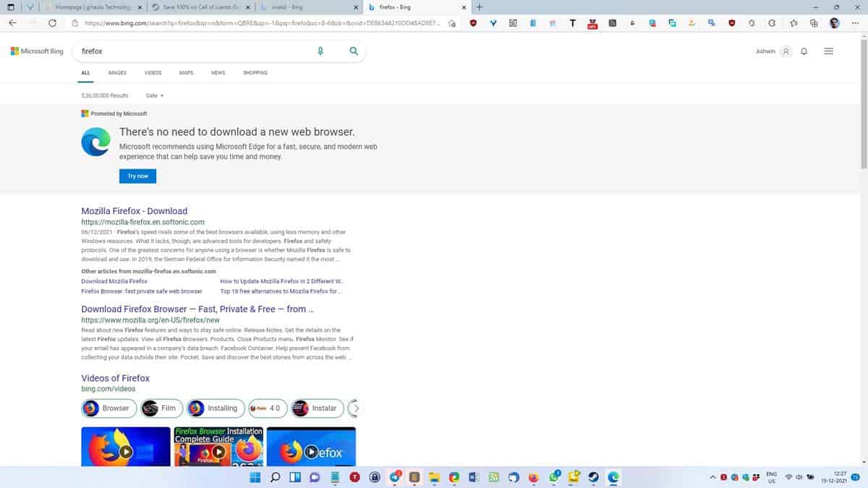Add this page to favorites via the star icon
The image size is (868, 488).
coord(794,22)
